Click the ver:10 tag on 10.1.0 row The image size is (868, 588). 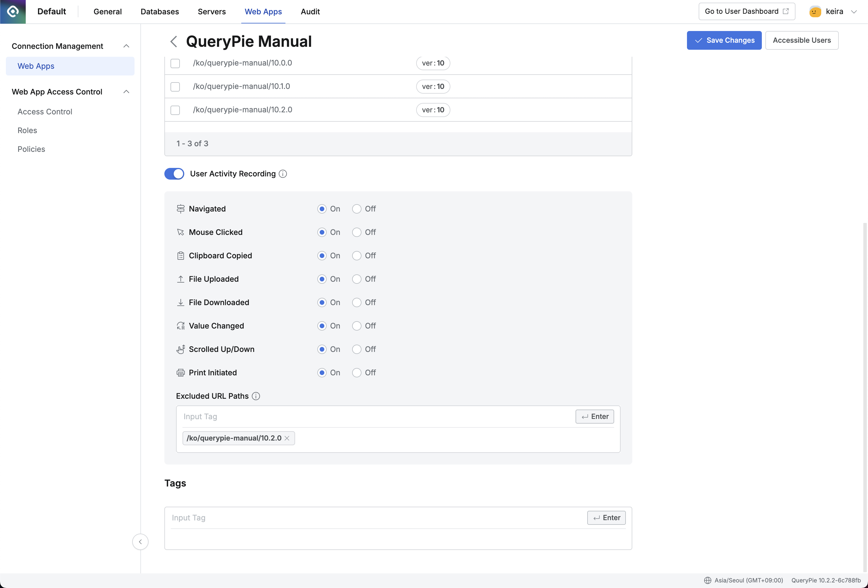(433, 87)
